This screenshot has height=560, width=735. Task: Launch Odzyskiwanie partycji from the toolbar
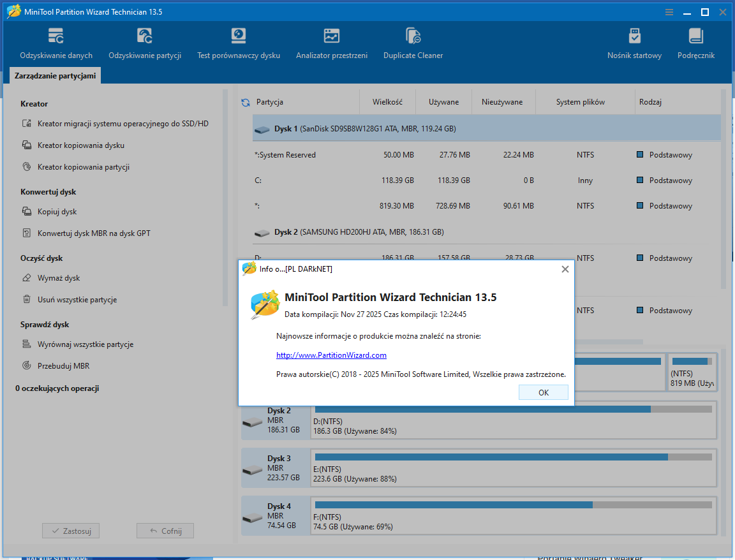coord(145,43)
